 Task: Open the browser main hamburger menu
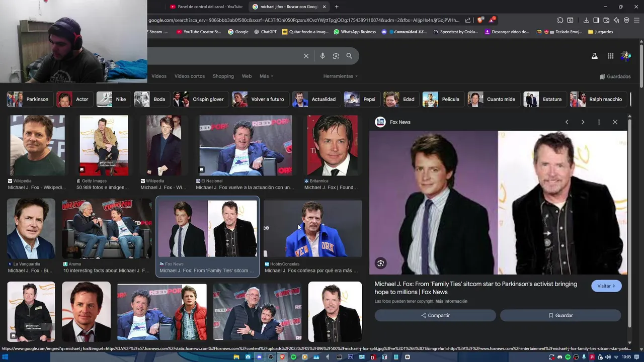[636, 20]
